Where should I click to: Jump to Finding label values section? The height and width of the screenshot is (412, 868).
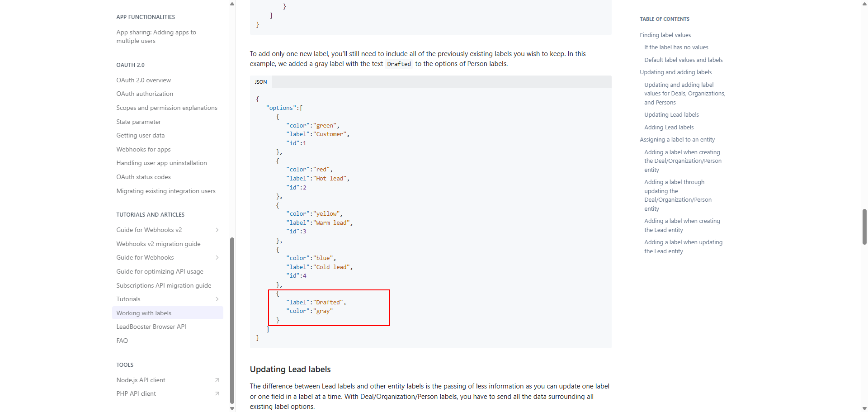tap(665, 35)
